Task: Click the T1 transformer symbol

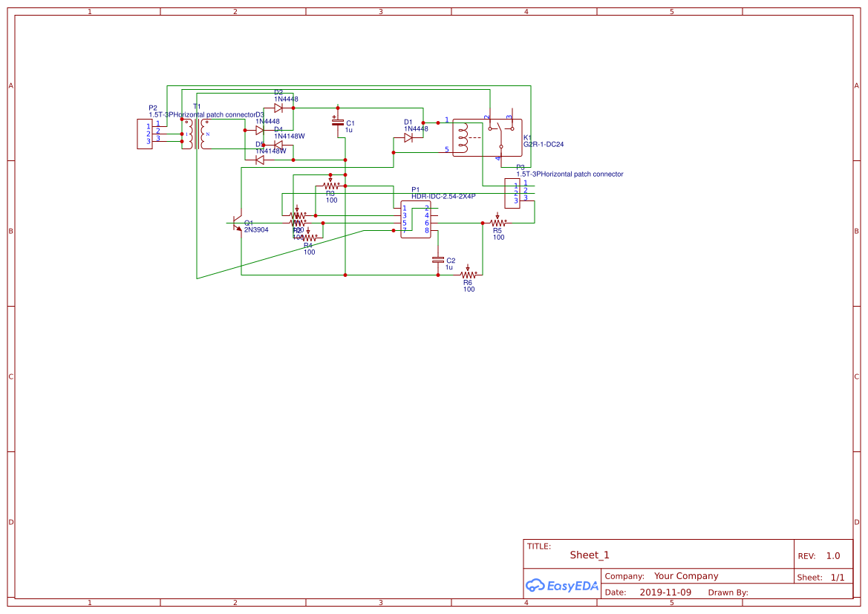Action: pos(197,134)
